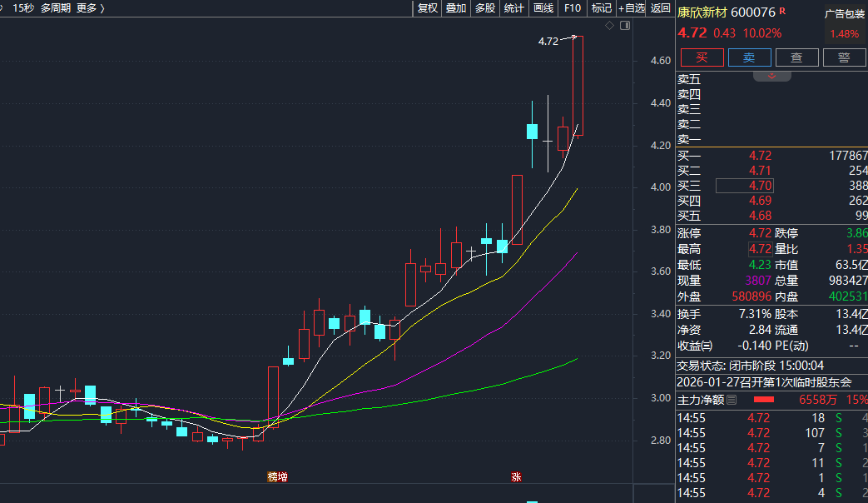Click the red 主力净额 bar indicator
Image resolution: width=868 pixels, height=503 pixels.
pos(763,401)
